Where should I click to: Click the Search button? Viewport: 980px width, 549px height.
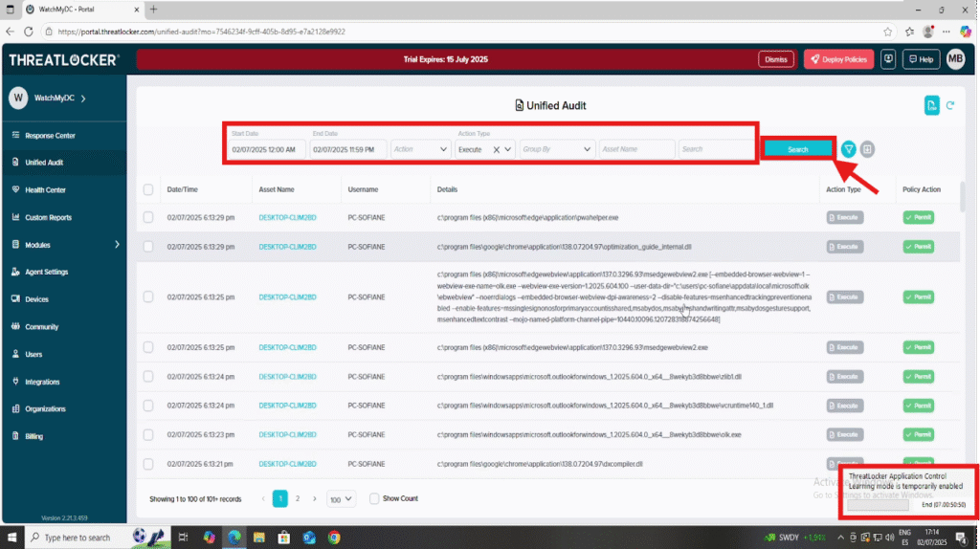tap(797, 149)
